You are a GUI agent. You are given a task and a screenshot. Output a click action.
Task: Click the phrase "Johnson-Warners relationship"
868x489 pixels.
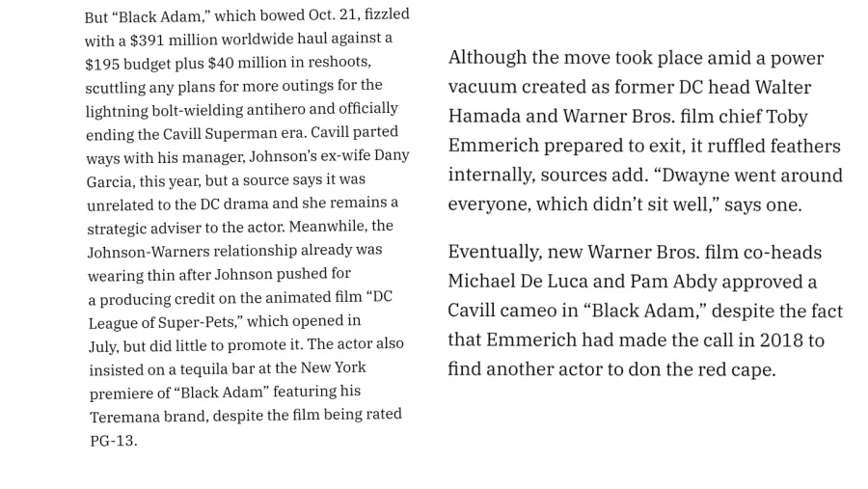click(192, 252)
